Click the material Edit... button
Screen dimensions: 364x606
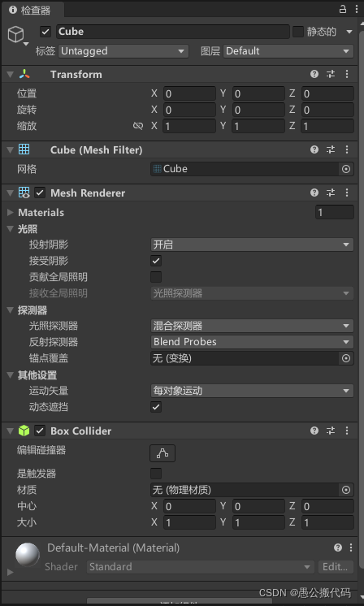336,566
